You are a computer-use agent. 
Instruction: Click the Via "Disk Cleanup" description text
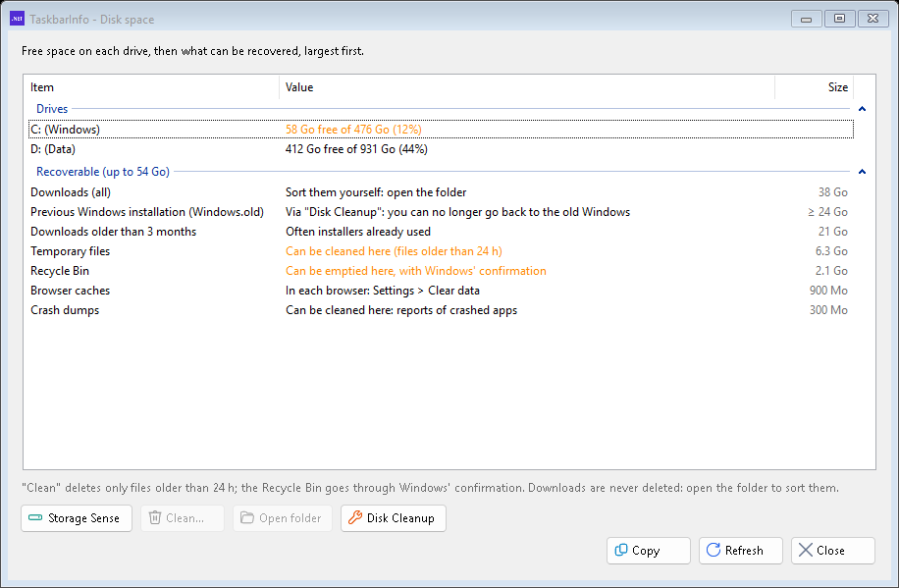457,212
